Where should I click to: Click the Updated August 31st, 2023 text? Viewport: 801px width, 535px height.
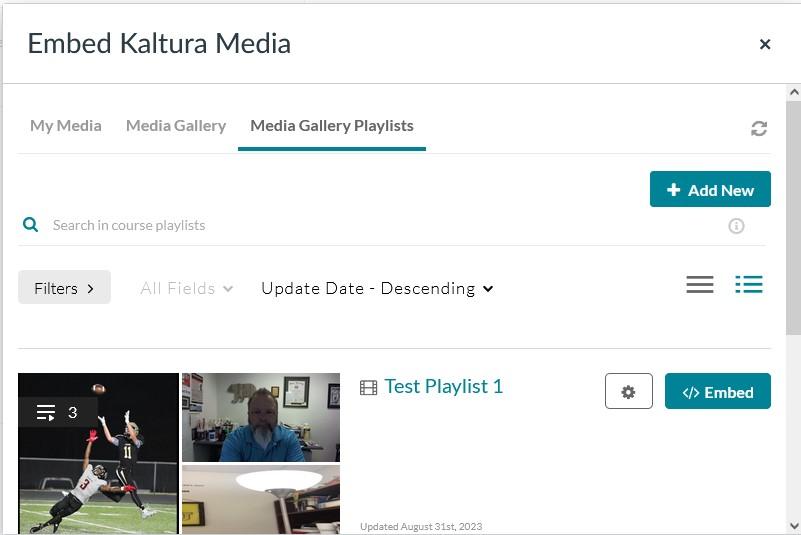click(x=421, y=527)
